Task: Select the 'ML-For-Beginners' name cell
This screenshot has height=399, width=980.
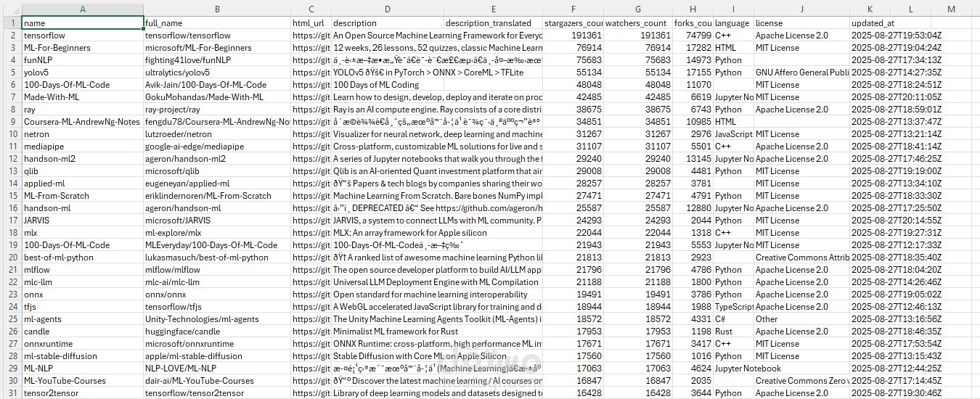Action: point(83,48)
